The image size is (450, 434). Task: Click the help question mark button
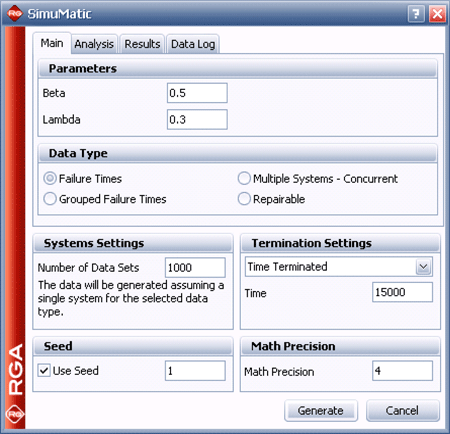pyautogui.click(x=416, y=14)
